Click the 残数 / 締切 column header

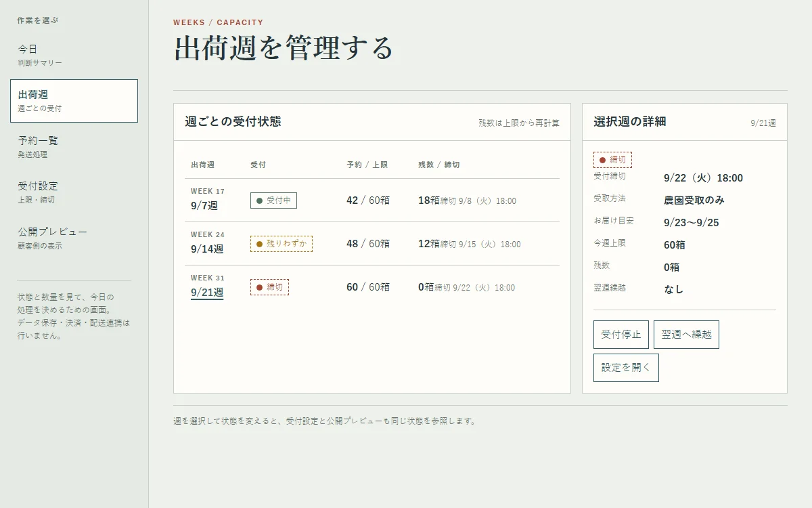[439, 165]
